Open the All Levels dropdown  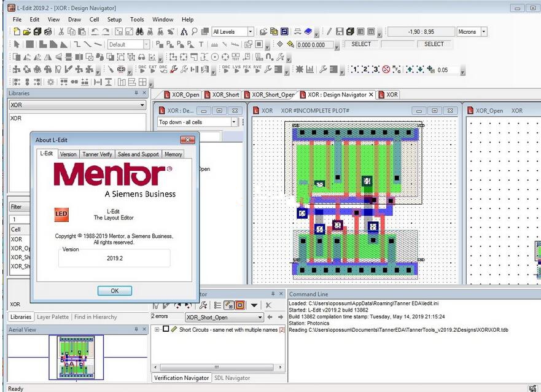(x=251, y=32)
